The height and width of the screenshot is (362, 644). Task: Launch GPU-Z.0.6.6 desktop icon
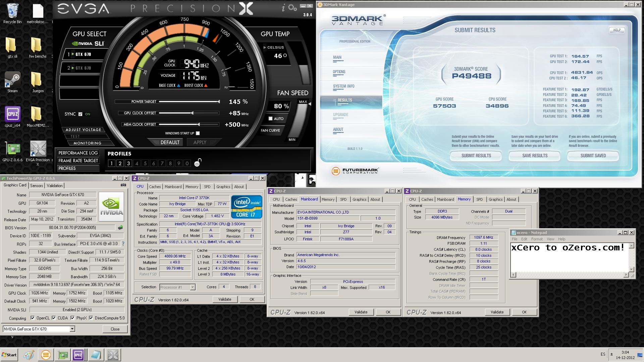tap(12, 152)
